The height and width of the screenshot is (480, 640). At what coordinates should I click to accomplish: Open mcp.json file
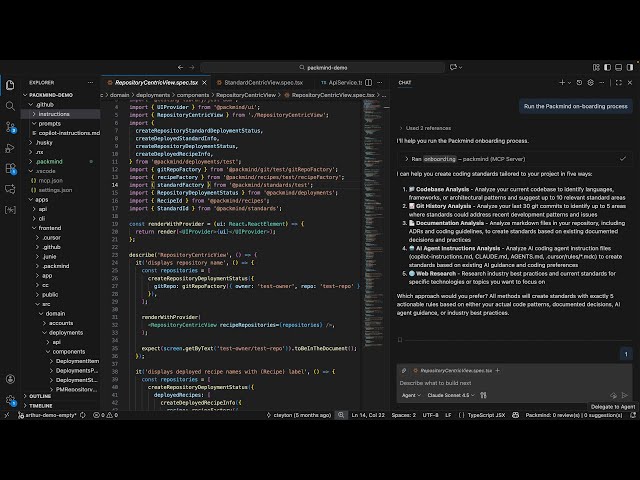tap(61, 180)
